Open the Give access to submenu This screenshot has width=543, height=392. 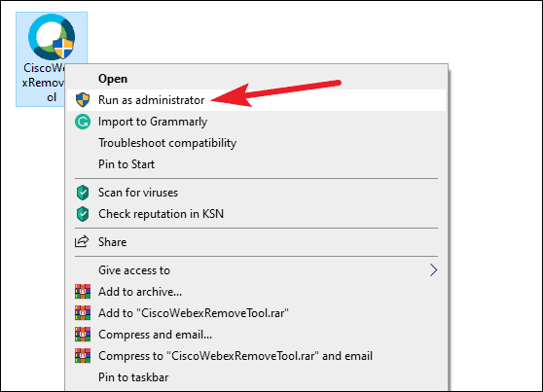tap(256, 270)
